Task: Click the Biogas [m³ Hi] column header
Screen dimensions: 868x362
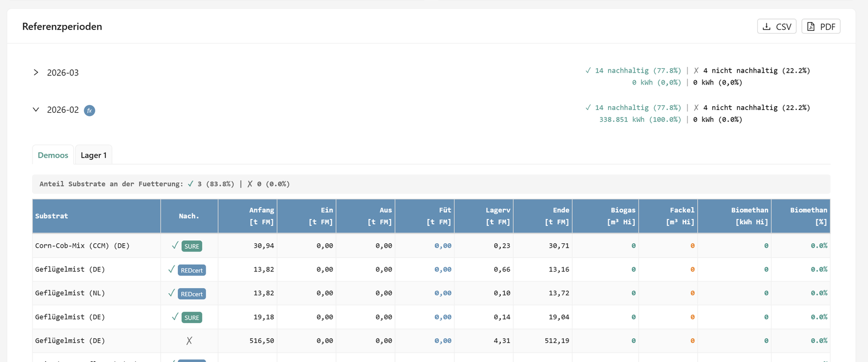Action: click(x=605, y=216)
